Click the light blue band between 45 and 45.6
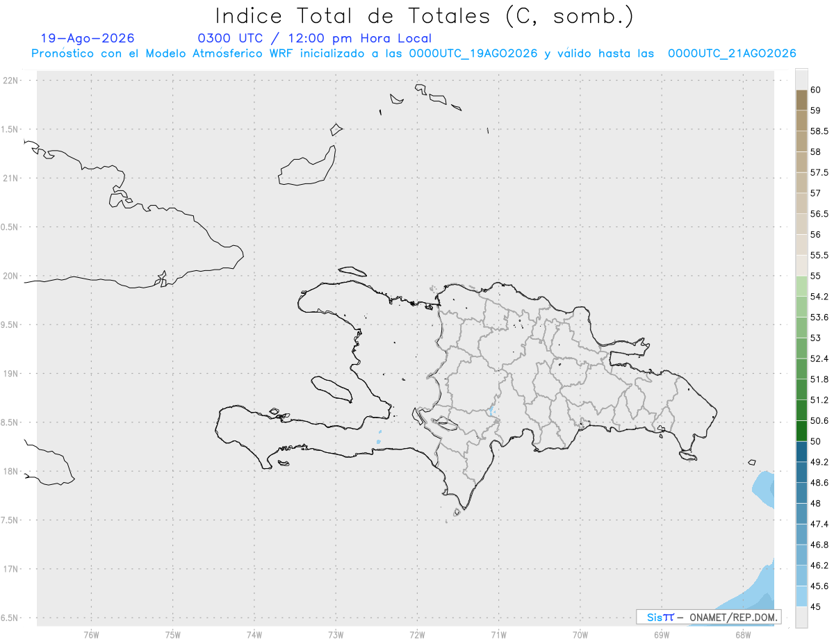 [x=801, y=596]
